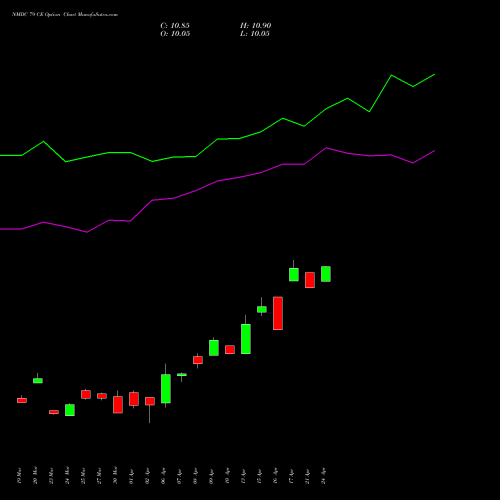Click the green indicator line on the chart
500x500 pixels.
tap(217, 139)
